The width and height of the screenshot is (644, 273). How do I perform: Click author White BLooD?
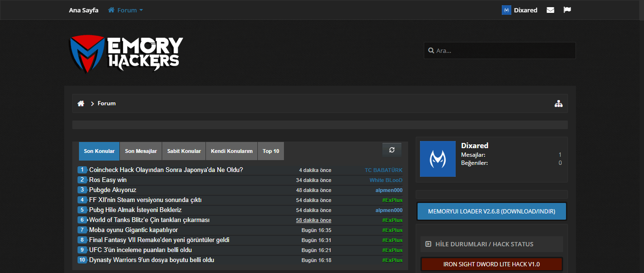pyautogui.click(x=386, y=180)
